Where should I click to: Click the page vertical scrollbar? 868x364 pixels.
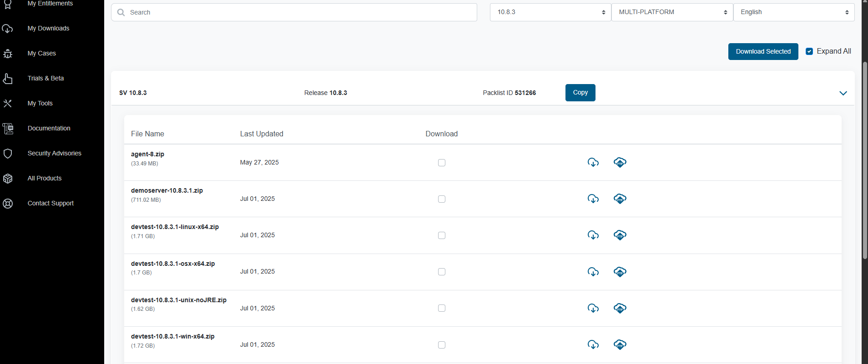pyautogui.click(x=865, y=159)
